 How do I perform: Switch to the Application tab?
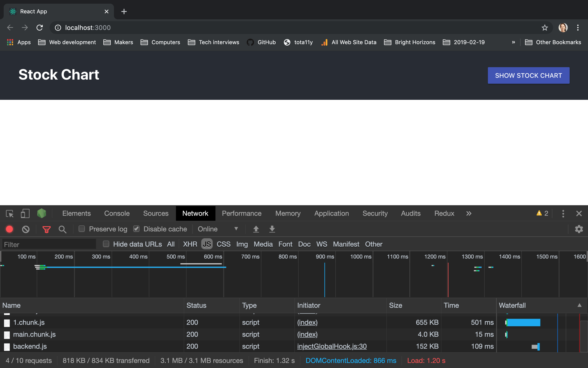[332, 213]
